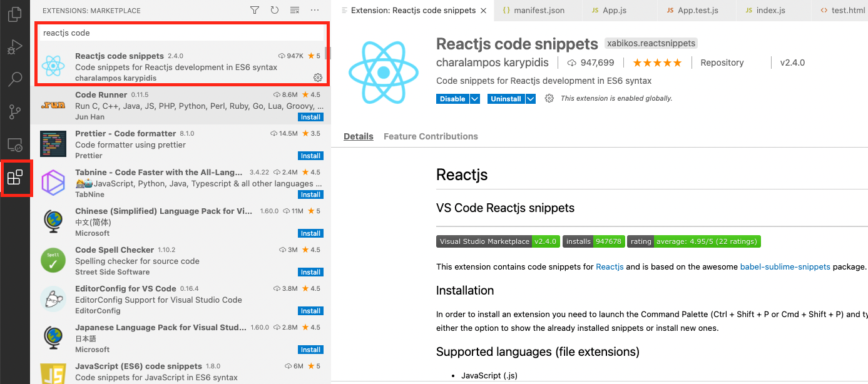Open the babel-sublime-snippets link
Viewport: 868px width, 384px height.
pos(785,266)
